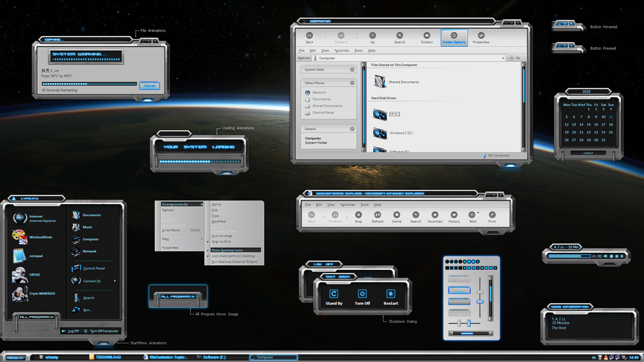Click Refresh in Internet Explorer toolbar
This screenshot has width=644, height=362.
point(377,217)
